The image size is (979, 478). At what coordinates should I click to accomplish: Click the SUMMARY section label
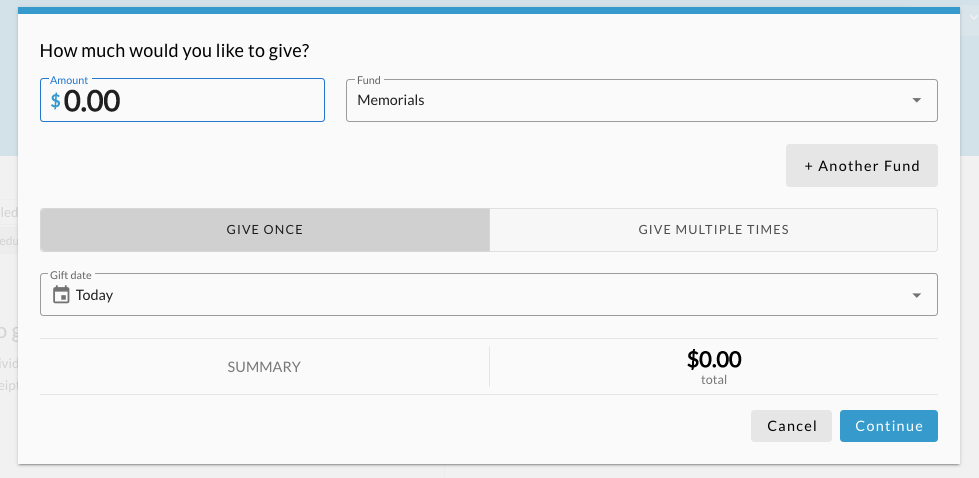pyautogui.click(x=264, y=367)
